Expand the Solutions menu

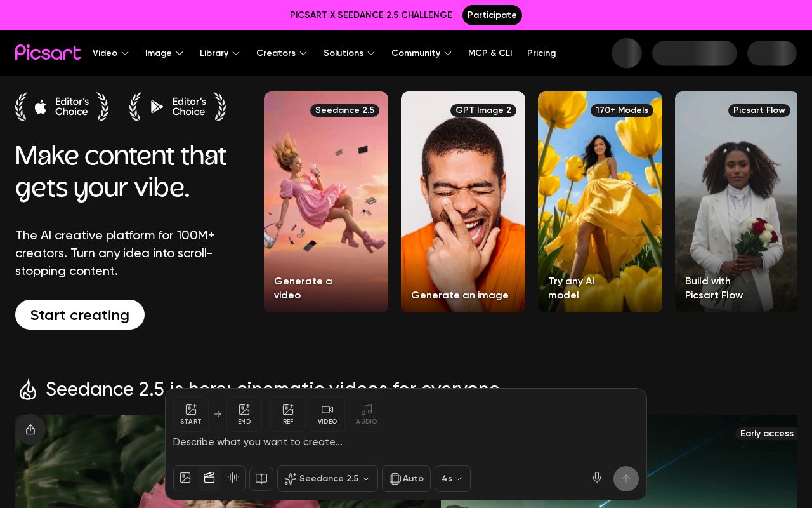350,53
